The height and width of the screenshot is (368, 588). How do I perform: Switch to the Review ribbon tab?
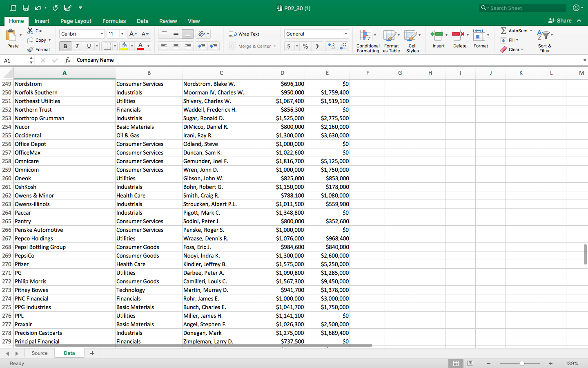point(168,21)
